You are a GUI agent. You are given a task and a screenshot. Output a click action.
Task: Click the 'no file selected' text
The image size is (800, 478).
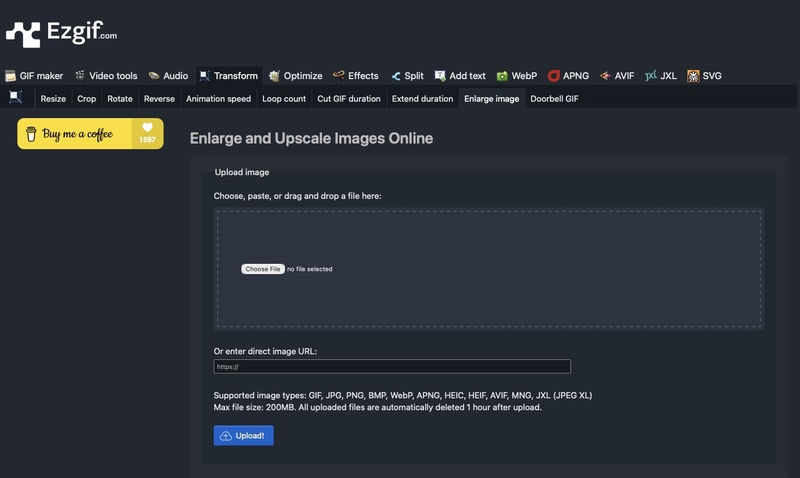click(310, 269)
